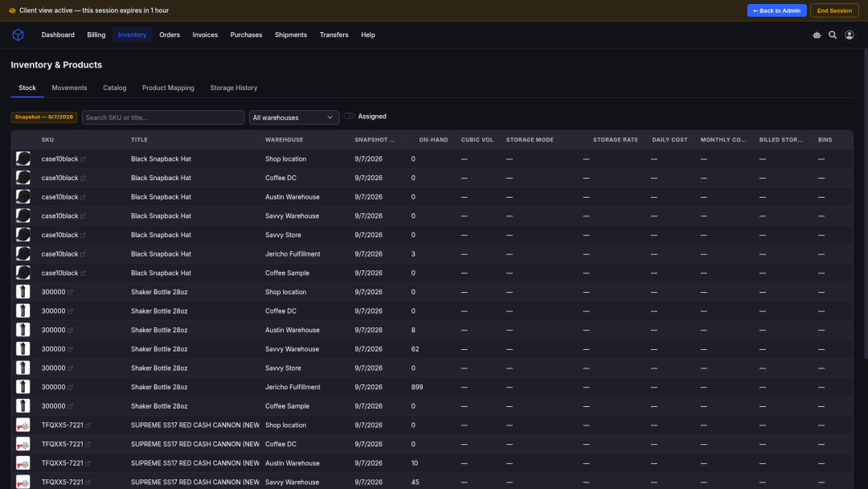Image resolution: width=868 pixels, height=489 pixels.
Task: Open Shipments from the navigation bar
Action: point(291,35)
